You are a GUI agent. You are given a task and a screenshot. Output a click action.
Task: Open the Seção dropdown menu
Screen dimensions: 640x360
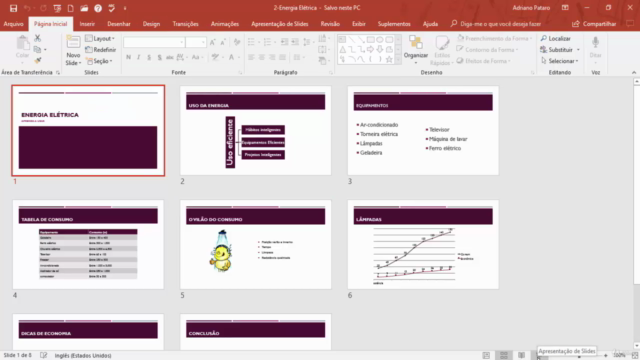point(99,61)
